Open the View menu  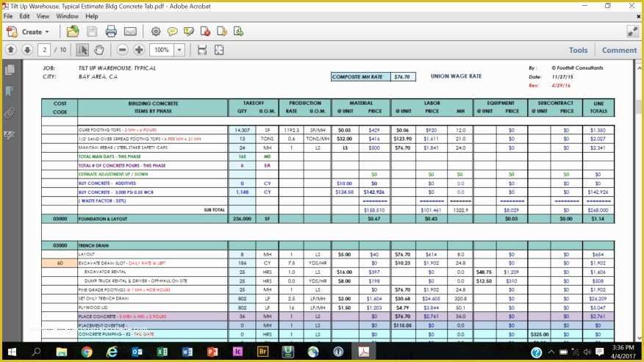(43, 16)
